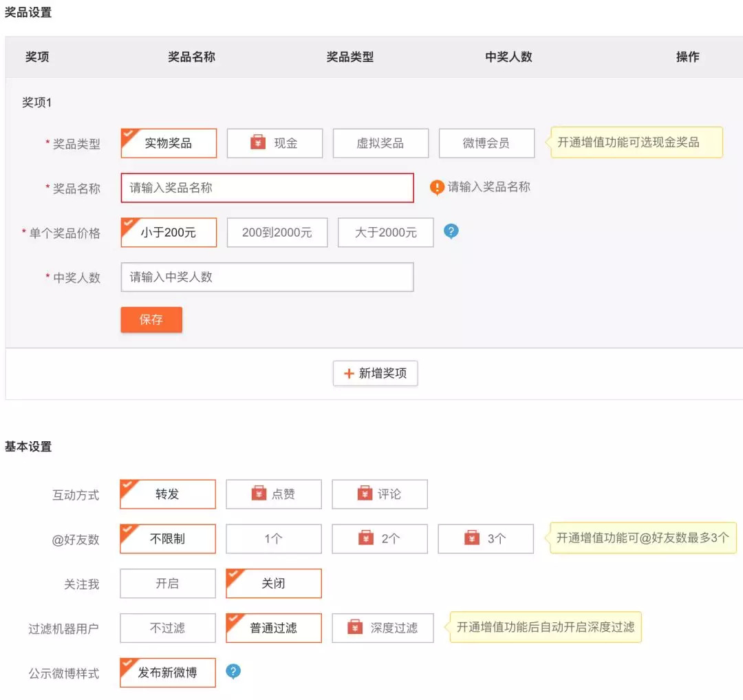
Task: Click the plus icon on 新增奖项 button
Action: 349,374
